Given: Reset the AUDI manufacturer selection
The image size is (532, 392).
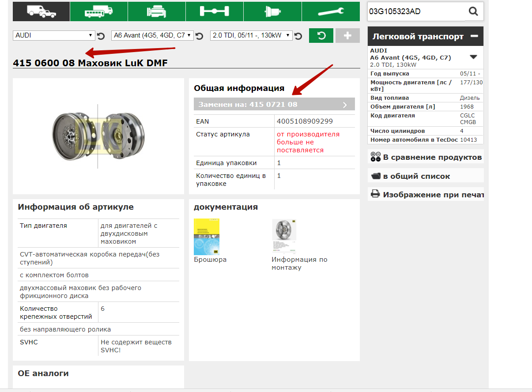Looking at the screenshot, I should pos(101,36).
